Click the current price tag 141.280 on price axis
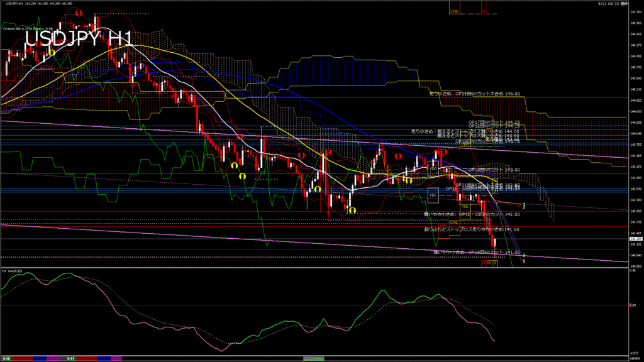 coord(635,238)
